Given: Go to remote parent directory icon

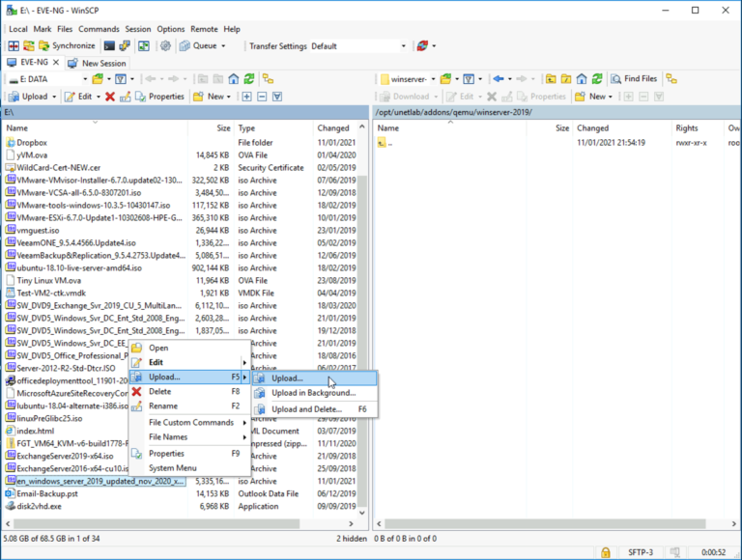Looking at the screenshot, I should click(551, 79).
